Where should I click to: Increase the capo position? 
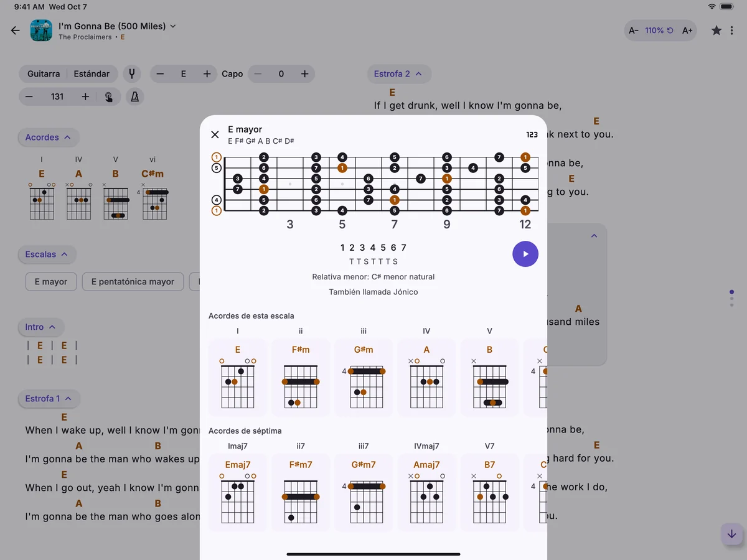click(304, 74)
